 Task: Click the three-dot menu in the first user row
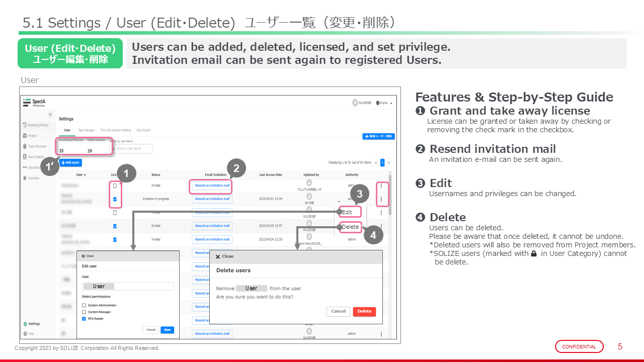click(x=381, y=186)
